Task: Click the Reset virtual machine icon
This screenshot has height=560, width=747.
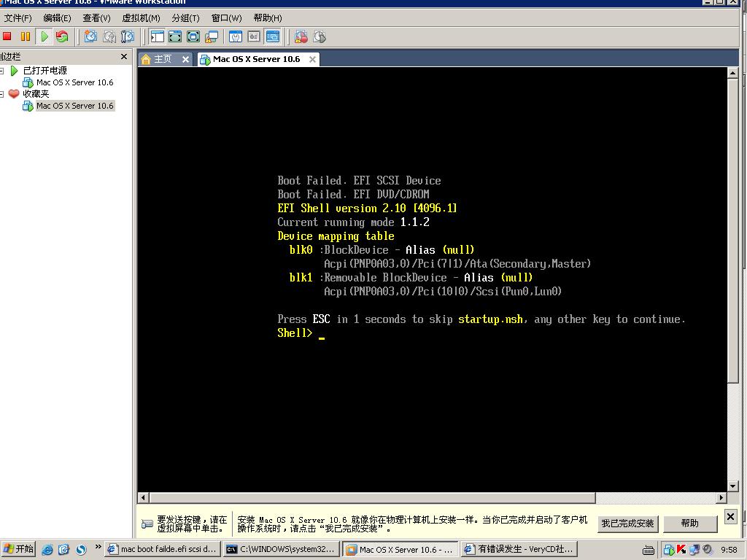Action: click(x=62, y=36)
